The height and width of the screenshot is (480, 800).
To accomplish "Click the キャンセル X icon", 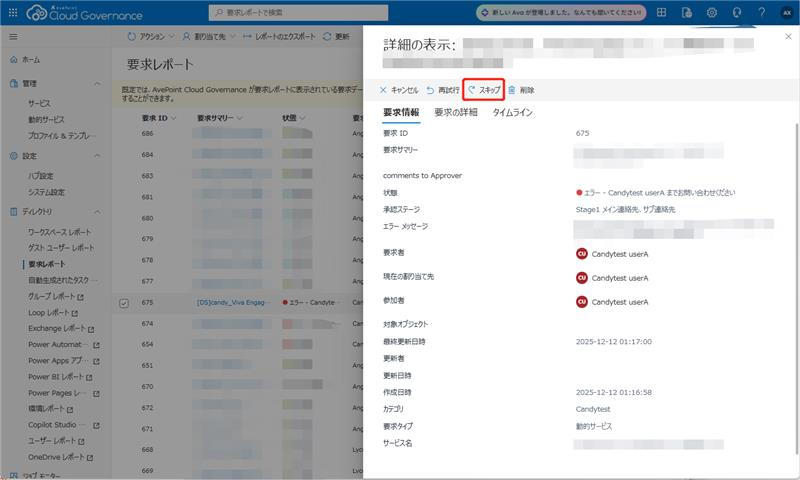I will click(383, 90).
